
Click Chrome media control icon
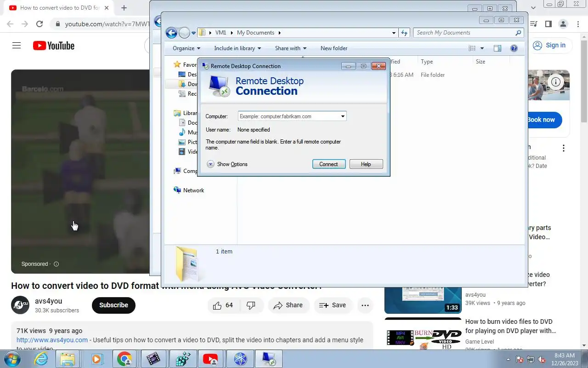click(533, 24)
